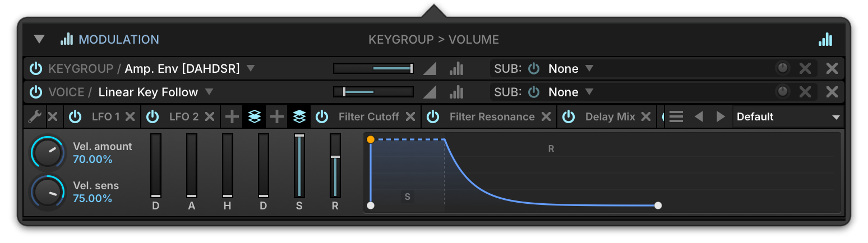
Task: Toggle LFO 2 power button
Action: click(x=153, y=116)
